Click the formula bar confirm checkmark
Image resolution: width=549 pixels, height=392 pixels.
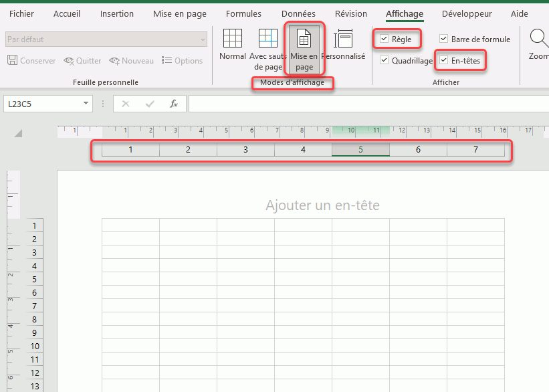(x=150, y=104)
